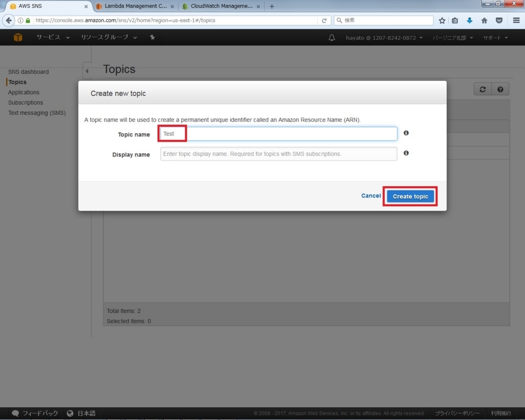525x420 pixels.
Task: Open the hayato account dropdown
Action: point(384,38)
